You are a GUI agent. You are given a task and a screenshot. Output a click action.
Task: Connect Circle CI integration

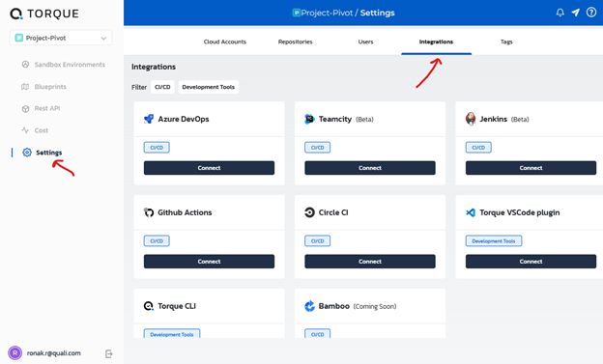click(370, 262)
